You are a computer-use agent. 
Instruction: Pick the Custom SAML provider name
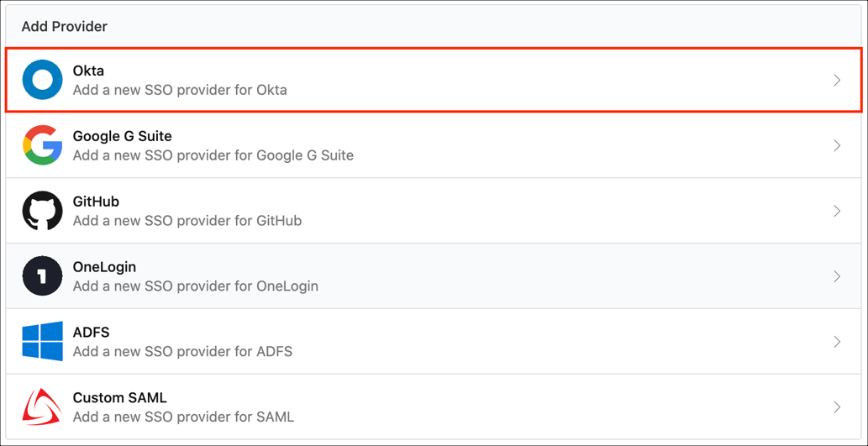click(x=119, y=398)
